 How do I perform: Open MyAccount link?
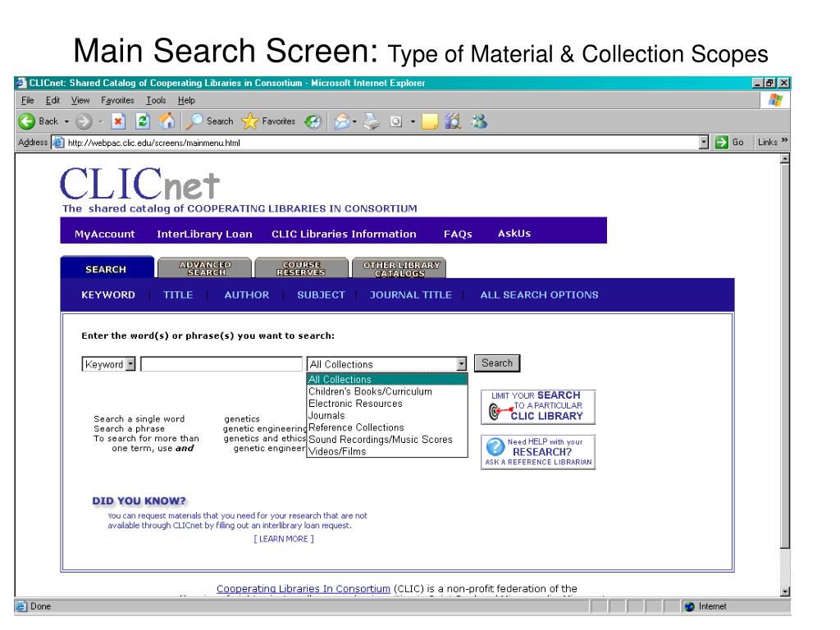105,234
